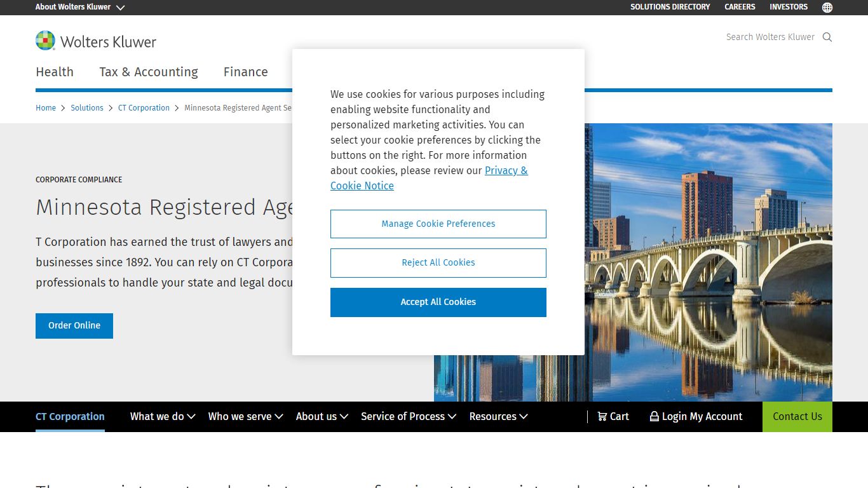Select the CT Corporation tab
The image size is (868, 488).
click(70, 417)
